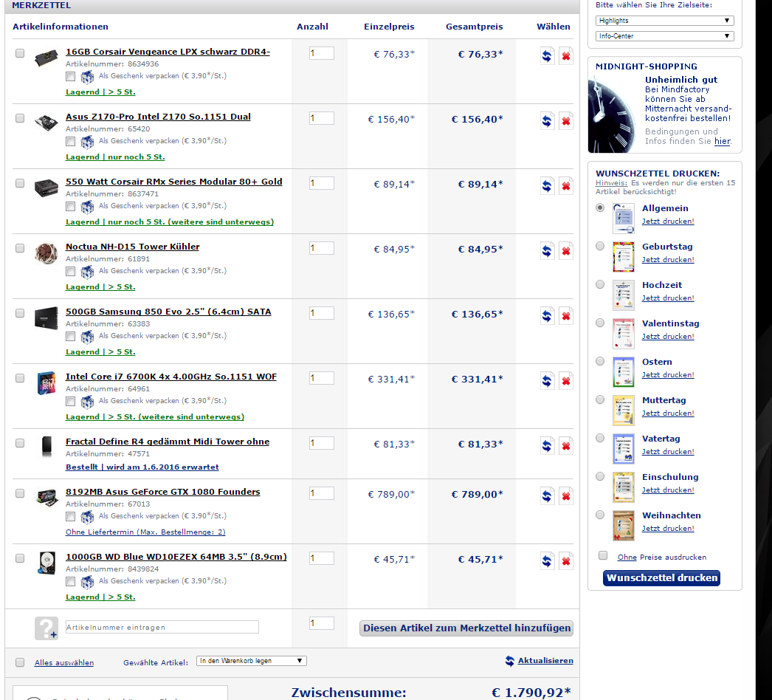Tick the Alles auswählen checkbox
Image resolution: width=772 pixels, height=700 pixels.
20,662
